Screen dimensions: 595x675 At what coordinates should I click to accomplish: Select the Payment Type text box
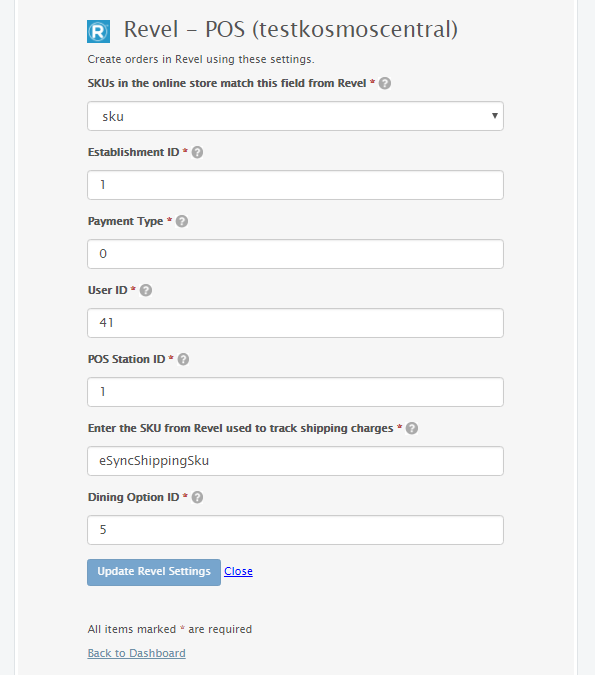pyautogui.click(x=295, y=254)
